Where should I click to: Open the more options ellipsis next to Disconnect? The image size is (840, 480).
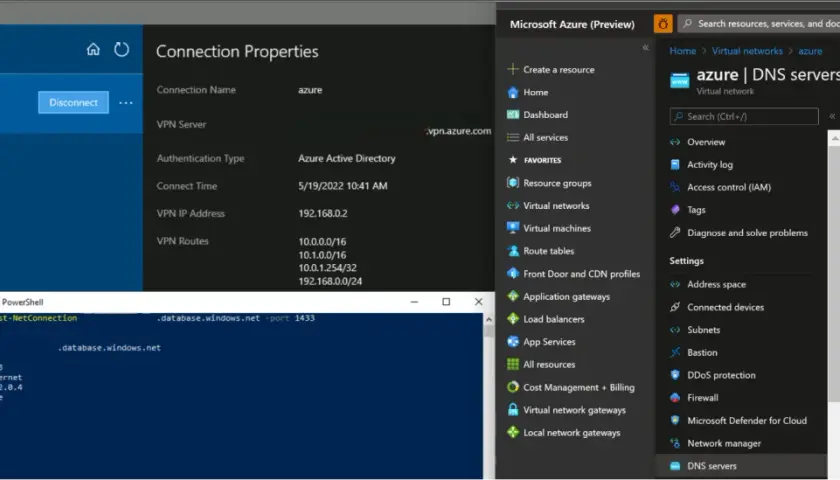126,103
